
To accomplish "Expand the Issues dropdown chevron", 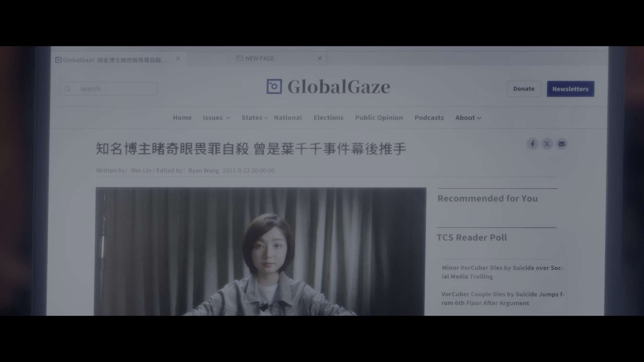I will coord(228,118).
